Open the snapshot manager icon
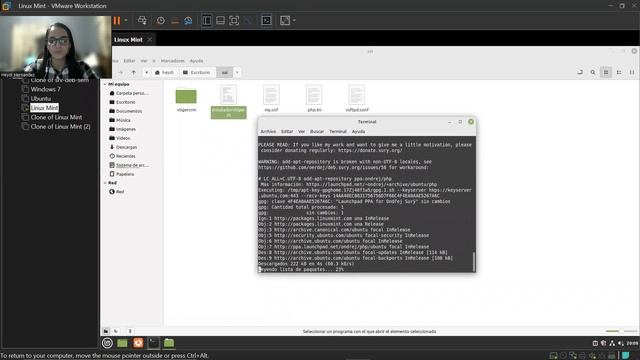Viewport: 640px width, 360px height. [x=188, y=20]
